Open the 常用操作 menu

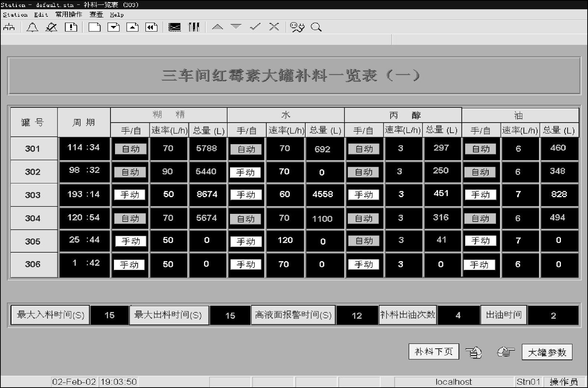69,14
